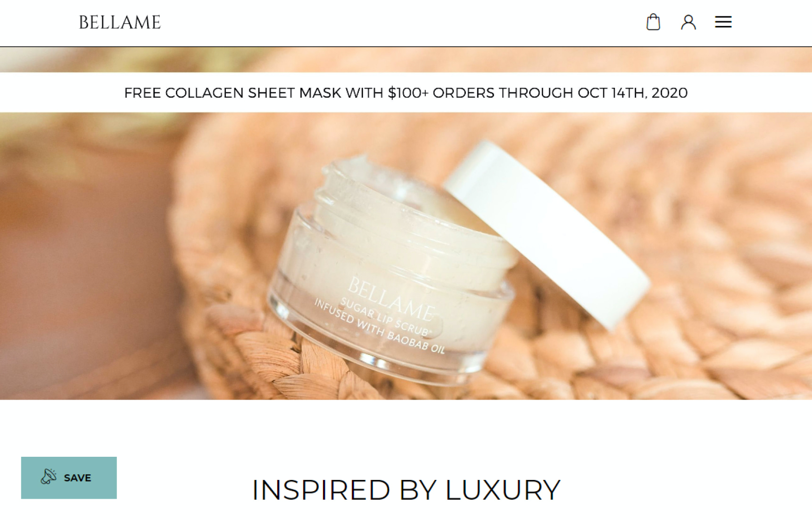Select the sugar lip scrub hero image
The image size is (812, 520).
[x=406, y=256]
